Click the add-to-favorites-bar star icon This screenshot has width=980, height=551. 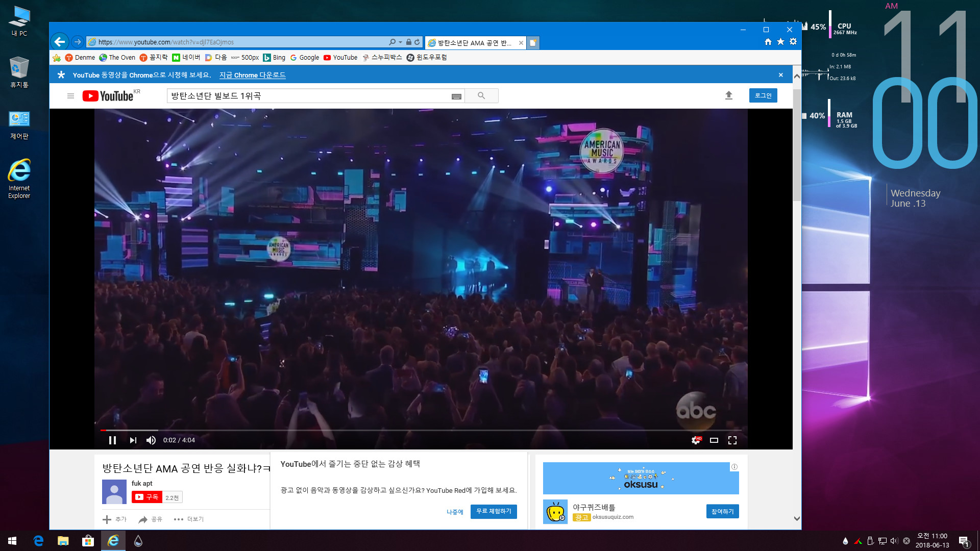(57, 58)
